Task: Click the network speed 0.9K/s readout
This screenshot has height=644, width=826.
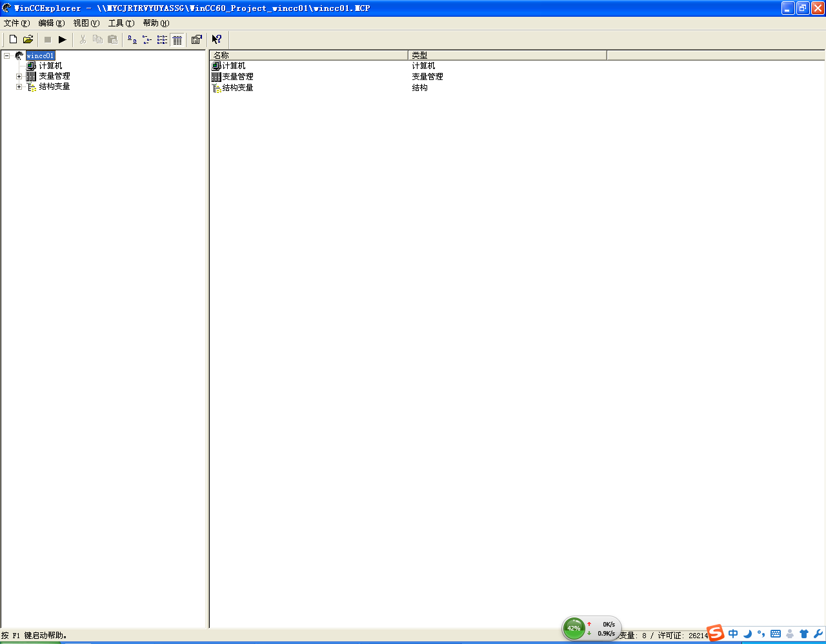Action: click(607, 634)
